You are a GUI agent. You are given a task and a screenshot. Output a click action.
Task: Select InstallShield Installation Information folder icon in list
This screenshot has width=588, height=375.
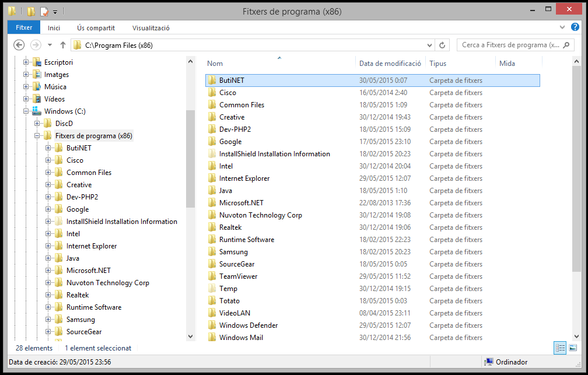click(212, 154)
